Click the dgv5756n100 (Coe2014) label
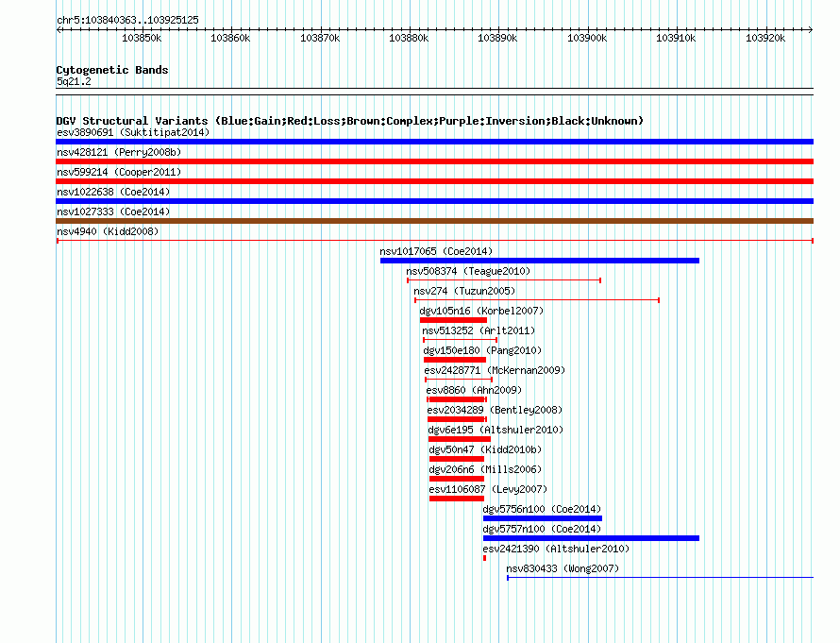Image resolution: width=840 pixels, height=643 pixels. click(x=542, y=509)
